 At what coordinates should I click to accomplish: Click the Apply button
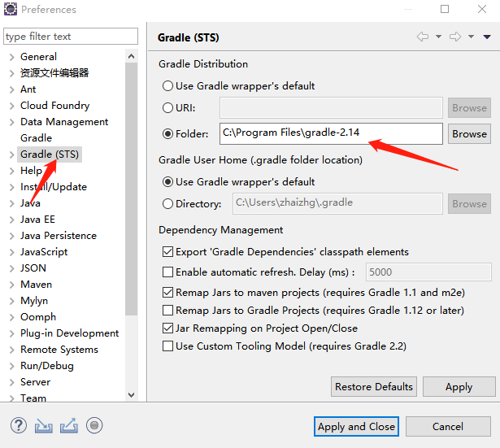[x=459, y=387]
